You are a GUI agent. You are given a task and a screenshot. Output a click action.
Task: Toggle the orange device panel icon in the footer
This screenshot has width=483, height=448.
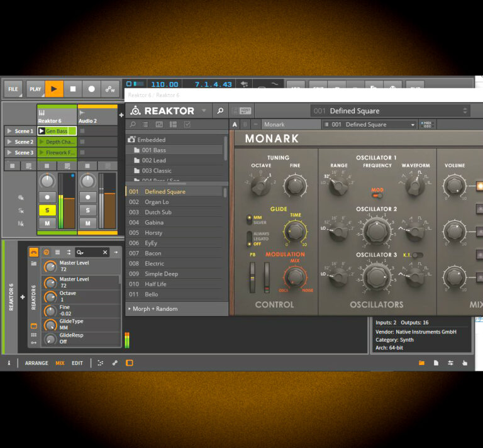130,363
